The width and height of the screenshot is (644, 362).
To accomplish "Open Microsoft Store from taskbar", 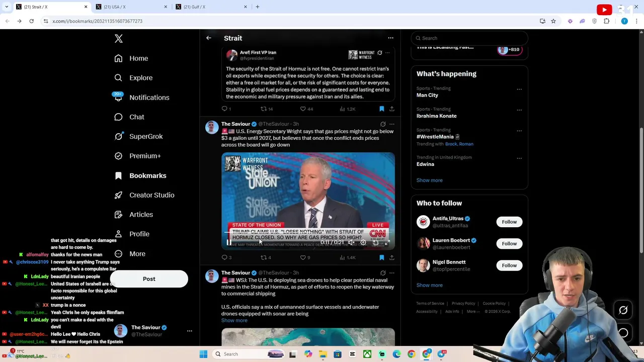I will click(338, 354).
